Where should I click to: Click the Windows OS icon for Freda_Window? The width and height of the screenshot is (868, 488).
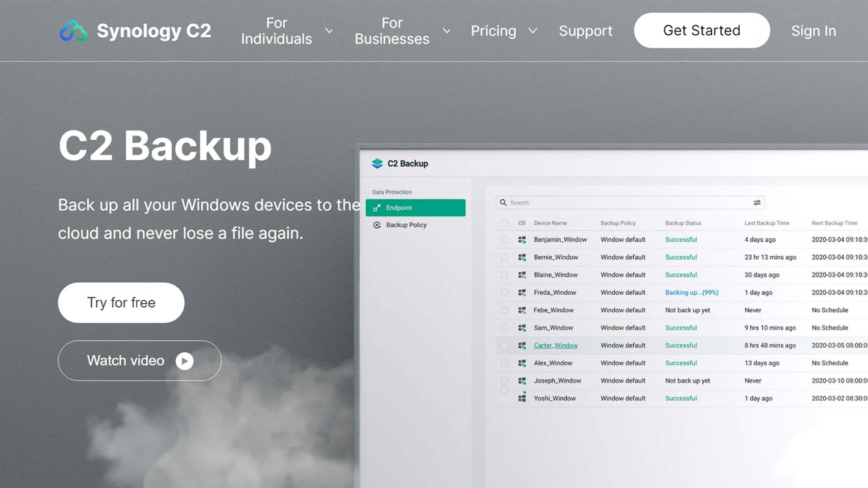522,293
